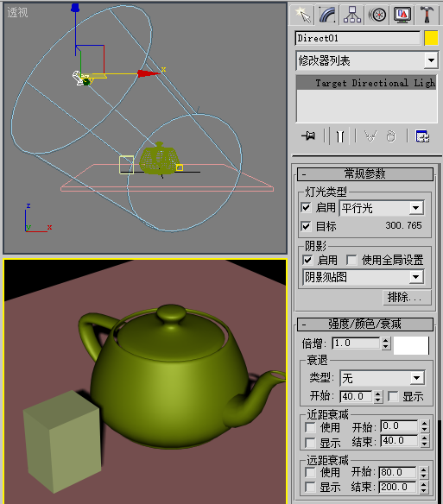Open the Display panel tab
This screenshot has width=443, height=504.
pyautogui.click(x=402, y=15)
